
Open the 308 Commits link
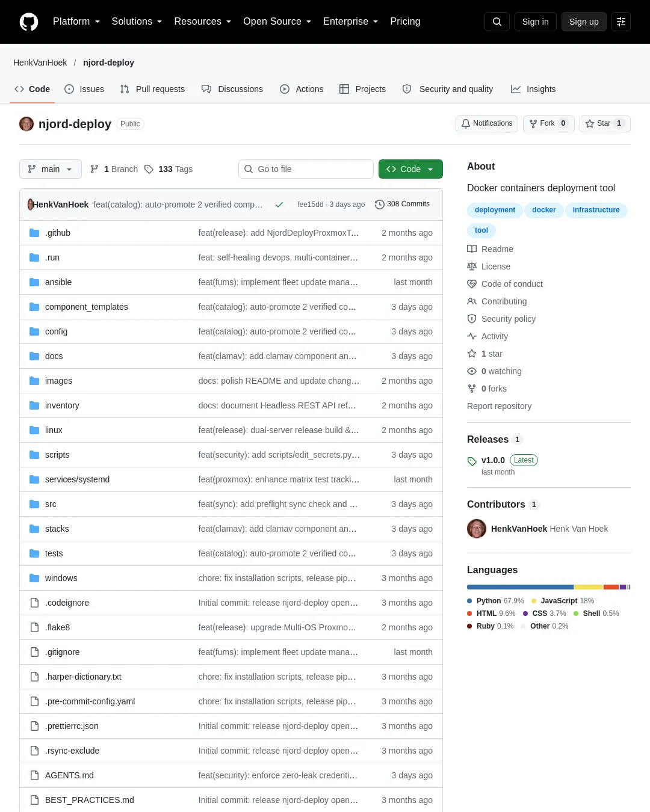point(402,205)
